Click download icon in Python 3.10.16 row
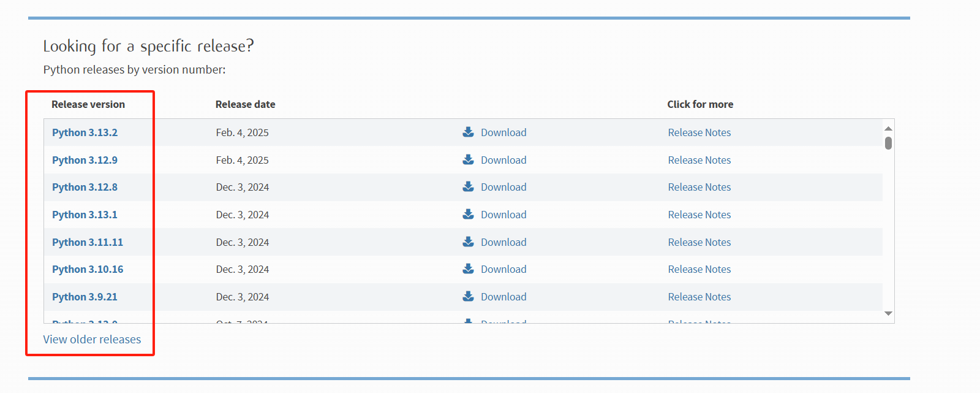This screenshot has width=980, height=393. (468, 269)
